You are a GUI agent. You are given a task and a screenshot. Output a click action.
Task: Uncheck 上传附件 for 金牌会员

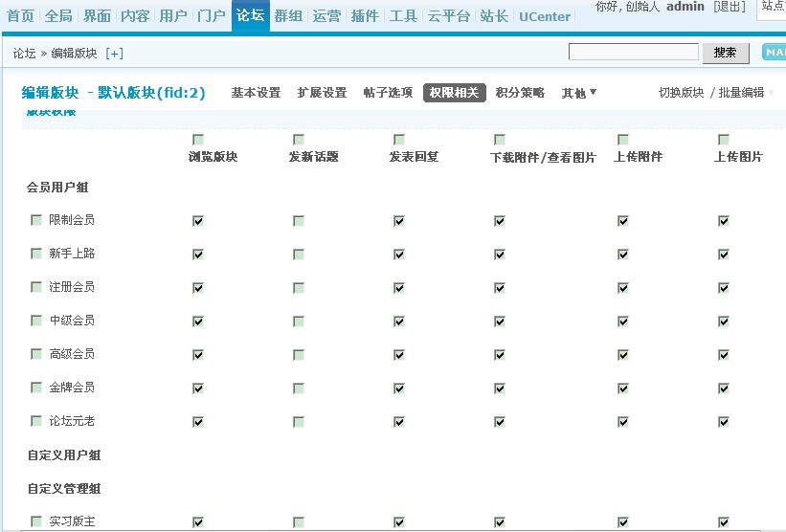623,388
